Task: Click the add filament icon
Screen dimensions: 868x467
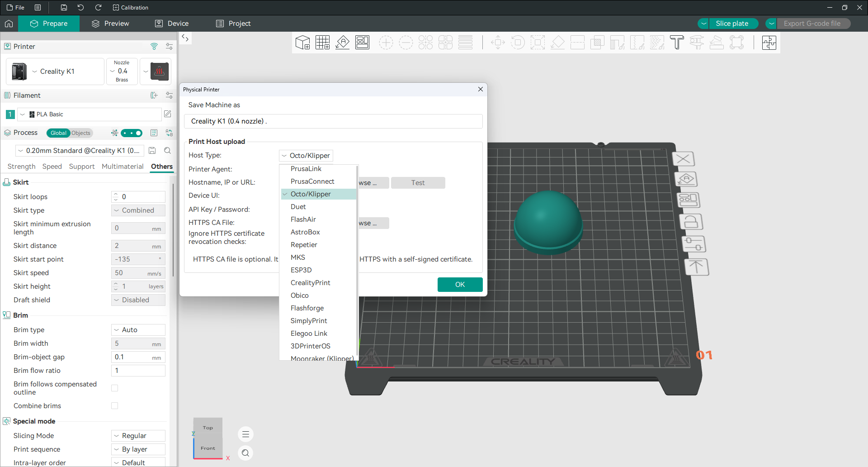Action: coord(154,95)
